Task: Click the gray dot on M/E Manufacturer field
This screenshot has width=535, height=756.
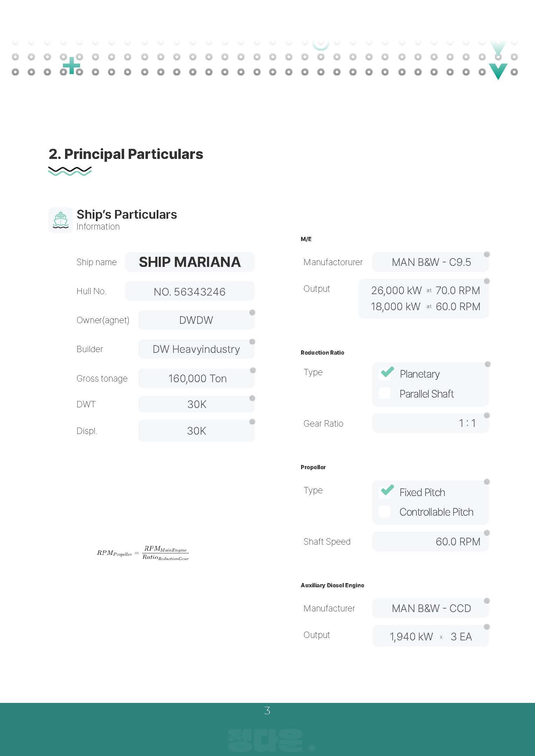Action: (x=487, y=254)
